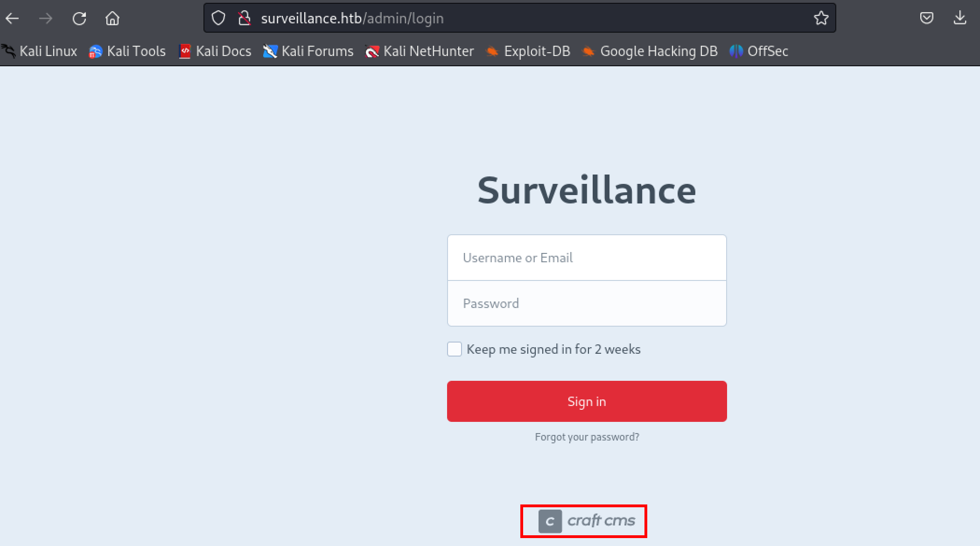Viewport: 980px width, 546px height.
Task: Go to the browser home page
Action: point(112,19)
